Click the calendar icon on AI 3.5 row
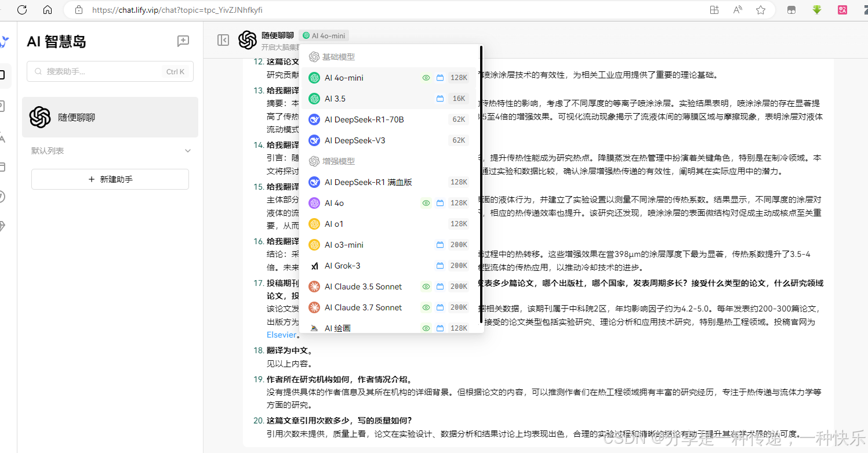The height and width of the screenshot is (453, 868). [x=440, y=99]
